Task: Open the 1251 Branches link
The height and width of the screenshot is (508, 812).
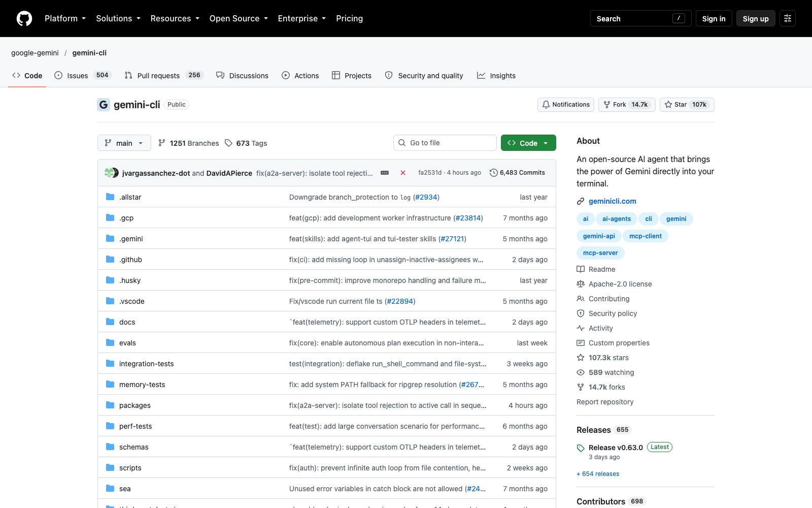Action: 189,143
